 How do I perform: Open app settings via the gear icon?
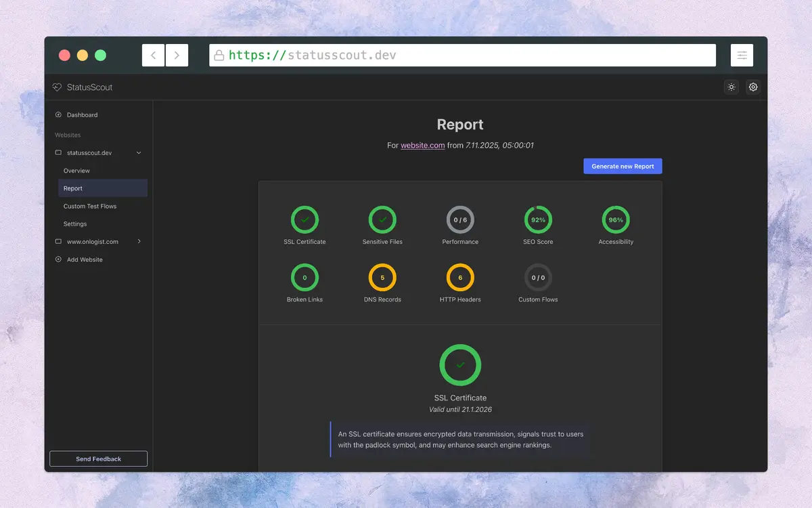[753, 87]
